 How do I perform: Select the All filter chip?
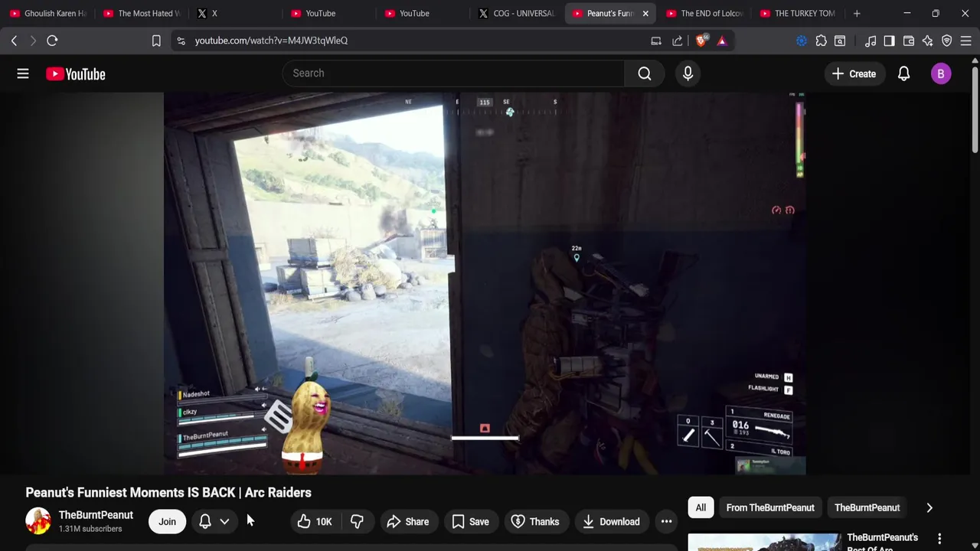pyautogui.click(x=701, y=507)
